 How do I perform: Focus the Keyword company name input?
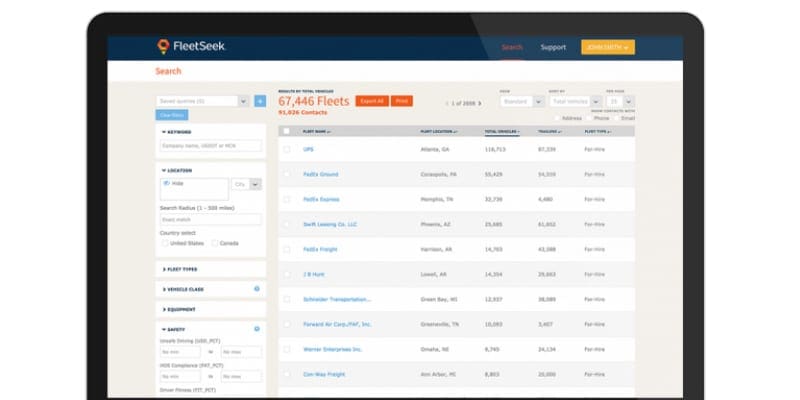pyautogui.click(x=211, y=146)
